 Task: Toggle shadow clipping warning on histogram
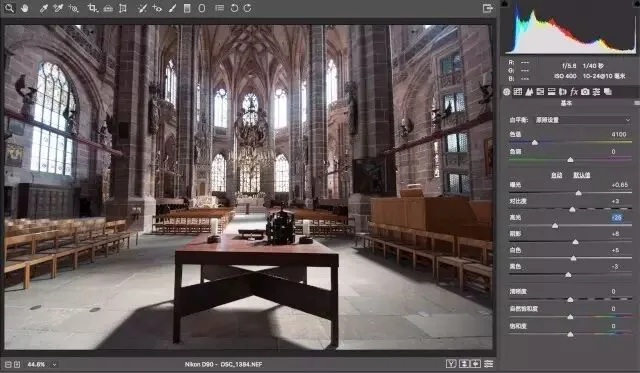(x=504, y=3)
